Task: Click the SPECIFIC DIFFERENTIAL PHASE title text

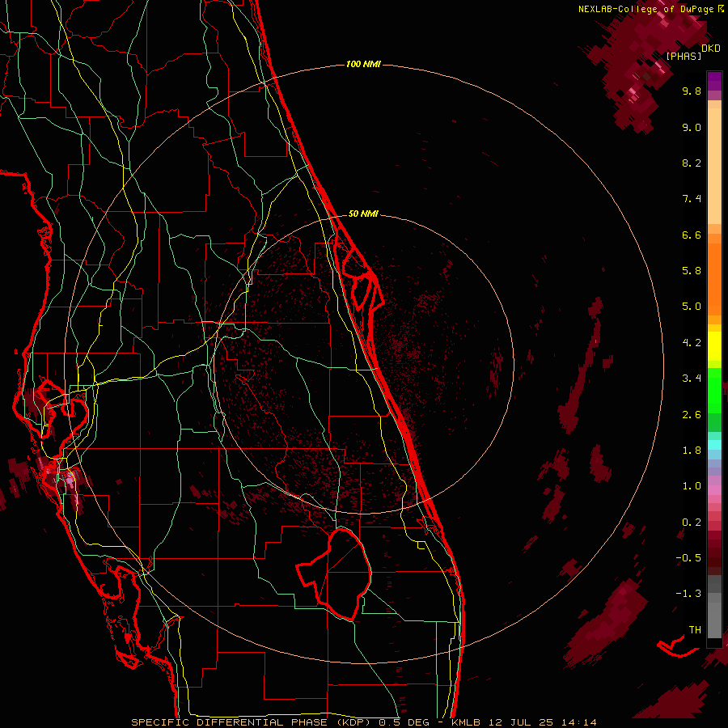Action: point(230,722)
